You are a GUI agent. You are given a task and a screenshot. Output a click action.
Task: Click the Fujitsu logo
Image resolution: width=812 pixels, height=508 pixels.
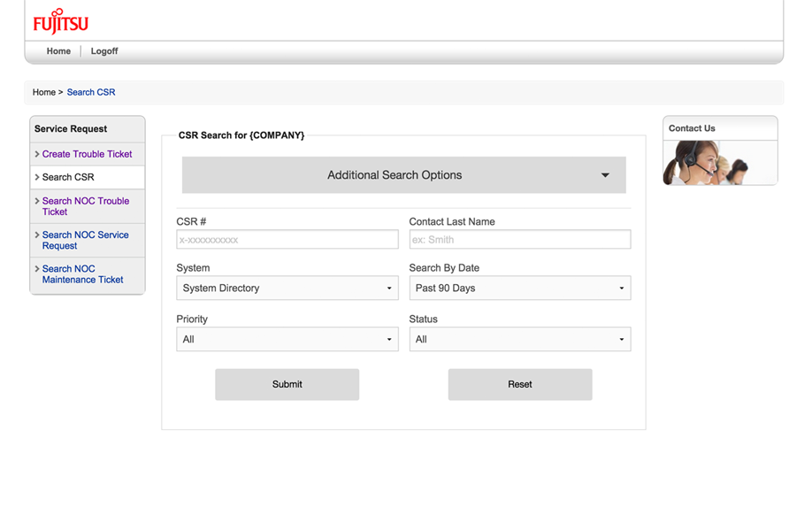coord(60,21)
